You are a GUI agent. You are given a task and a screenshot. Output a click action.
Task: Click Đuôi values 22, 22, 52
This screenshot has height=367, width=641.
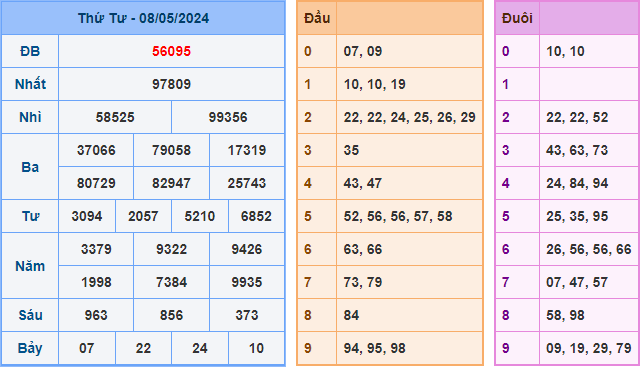(x=577, y=117)
